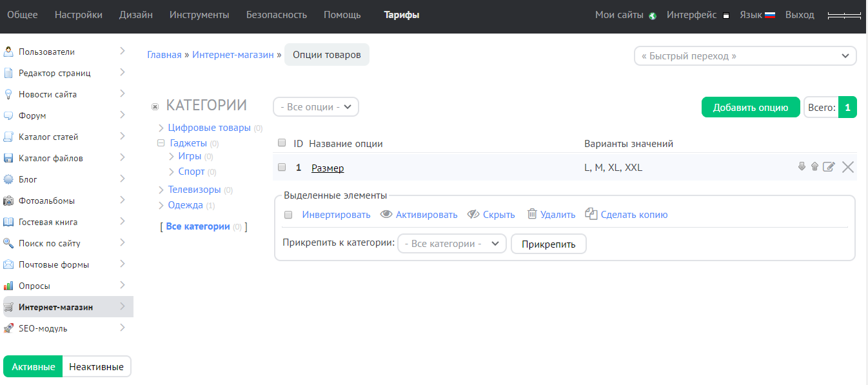Delete the Размер option via X icon
This screenshot has width=868, height=385.
coord(847,167)
